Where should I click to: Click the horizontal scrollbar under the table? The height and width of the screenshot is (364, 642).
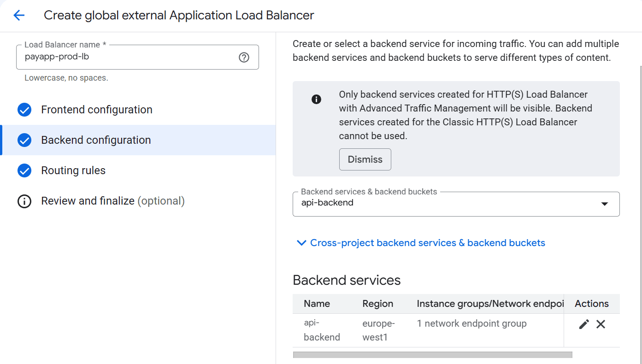pos(432,355)
